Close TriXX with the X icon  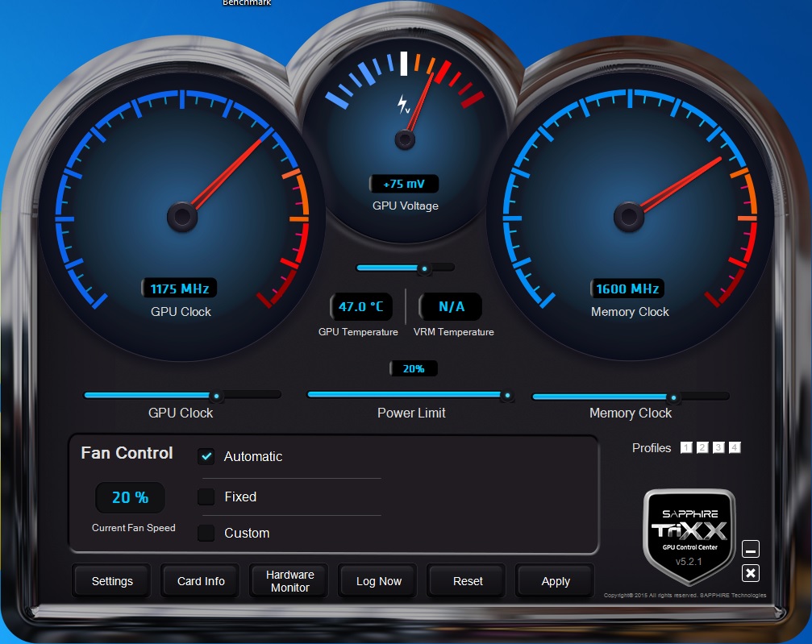(x=751, y=573)
